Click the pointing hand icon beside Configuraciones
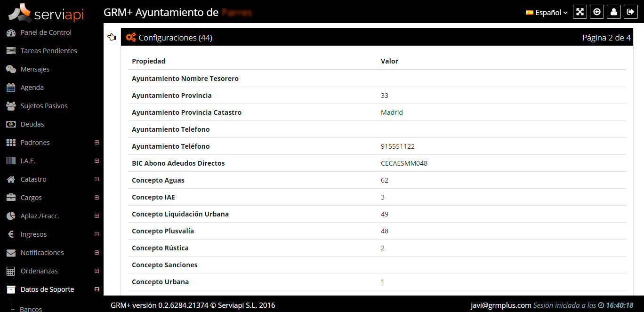 point(112,37)
